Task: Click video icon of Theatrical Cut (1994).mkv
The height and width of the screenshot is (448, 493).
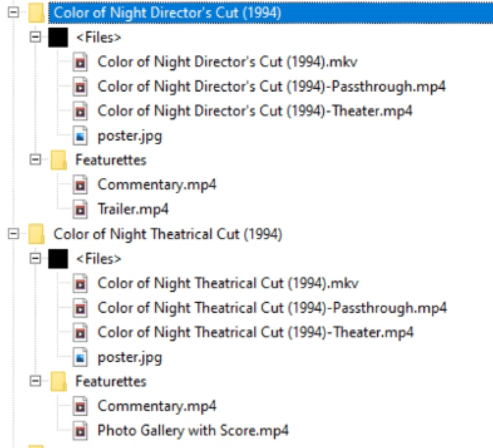Action: pos(80,283)
